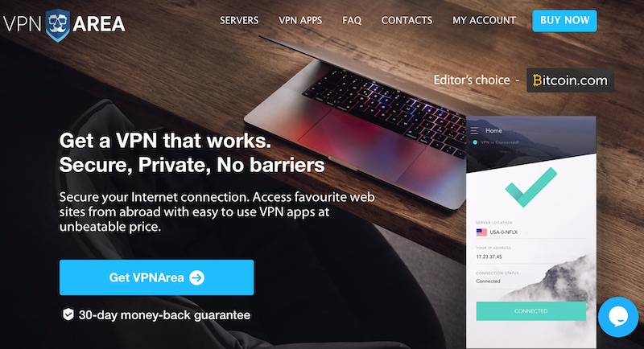Viewport: 644px width, 349px height.
Task: Open the Contacts page
Action: pos(407,20)
